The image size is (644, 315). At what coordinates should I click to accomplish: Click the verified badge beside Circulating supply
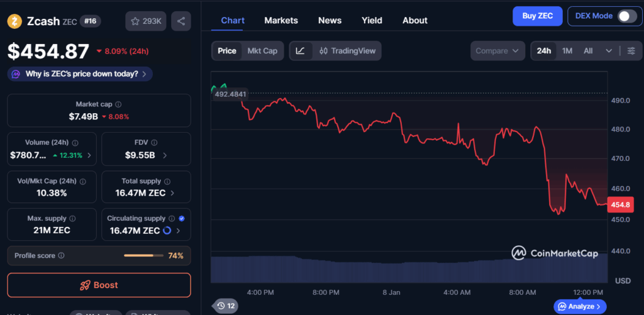point(182,218)
